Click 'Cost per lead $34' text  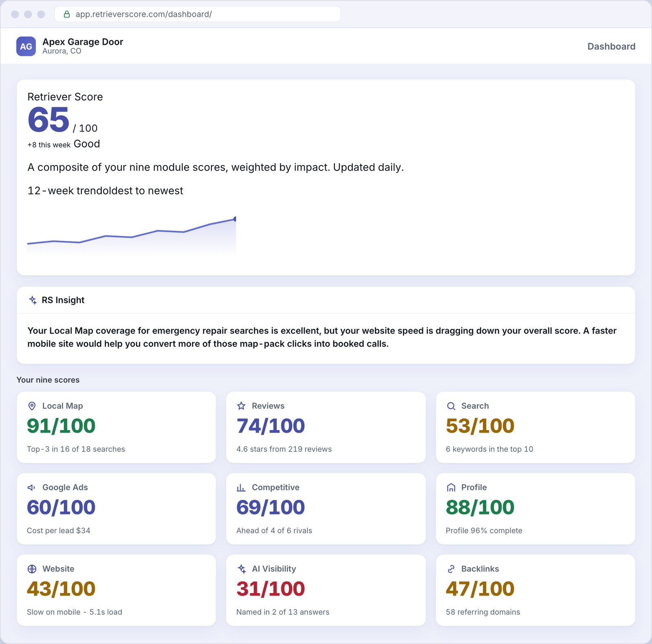point(59,531)
